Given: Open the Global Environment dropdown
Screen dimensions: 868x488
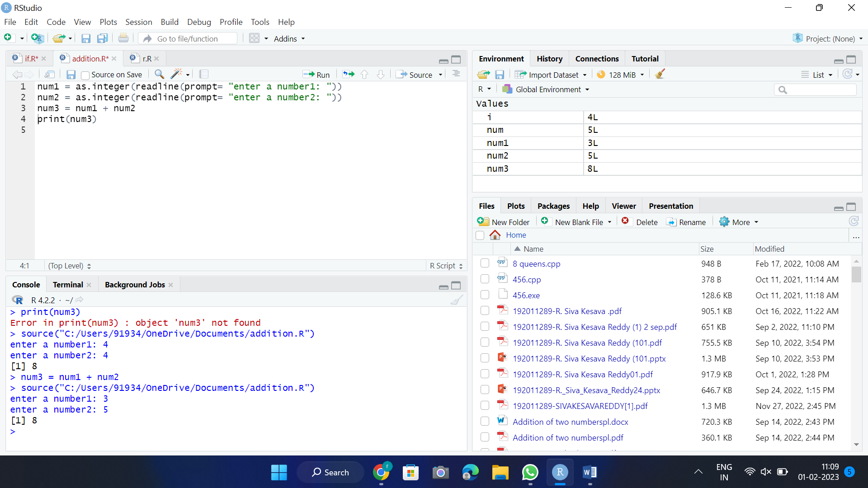Looking at the screenshot, I should point(546,89).
